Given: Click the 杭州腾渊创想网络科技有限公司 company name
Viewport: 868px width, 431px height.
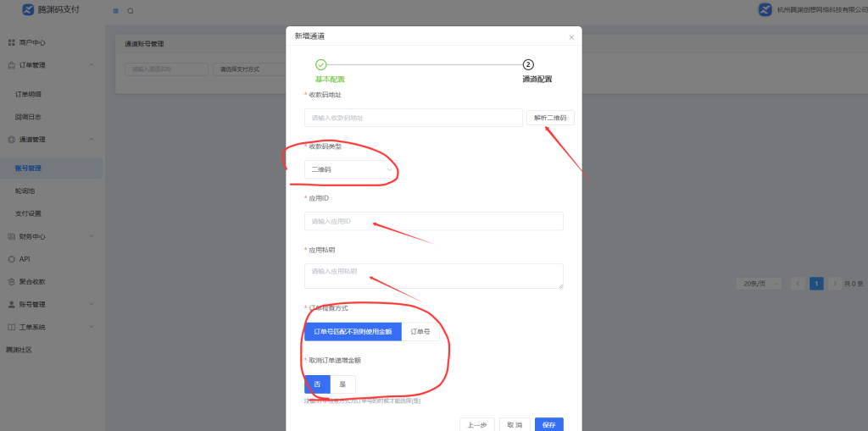Looking at the screenshot, I should pos(822,10).
